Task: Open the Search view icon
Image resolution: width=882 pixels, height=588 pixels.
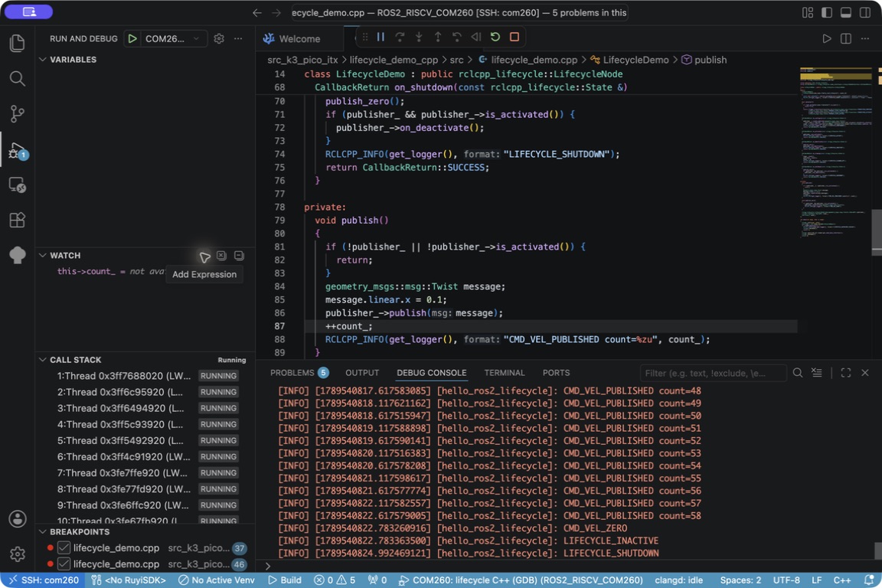Action: [x=18, y=79]
